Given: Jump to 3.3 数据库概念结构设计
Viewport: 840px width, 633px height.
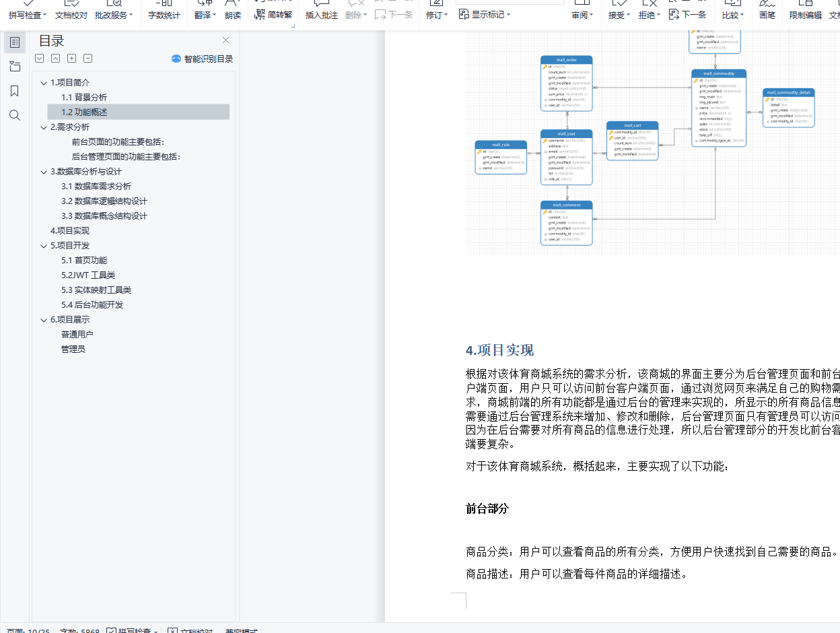Looking at the screenshot, I should click(x=104, y=216).
